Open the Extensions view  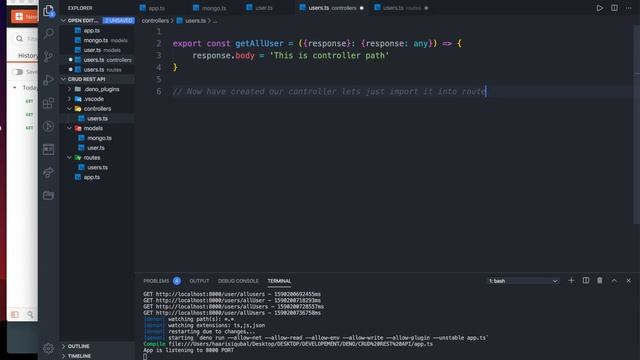point(49,103)
